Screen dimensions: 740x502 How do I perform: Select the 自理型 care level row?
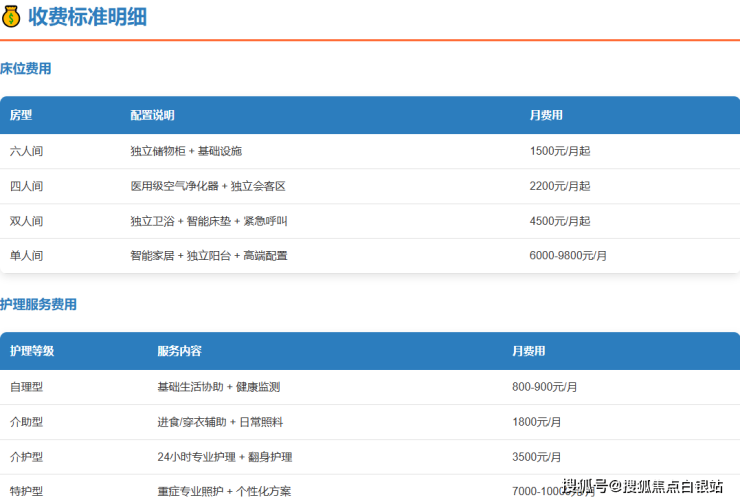tap(27, 387)
